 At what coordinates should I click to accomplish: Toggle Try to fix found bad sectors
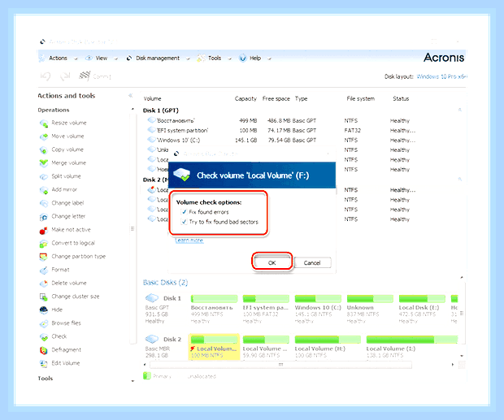click(184, 222)
